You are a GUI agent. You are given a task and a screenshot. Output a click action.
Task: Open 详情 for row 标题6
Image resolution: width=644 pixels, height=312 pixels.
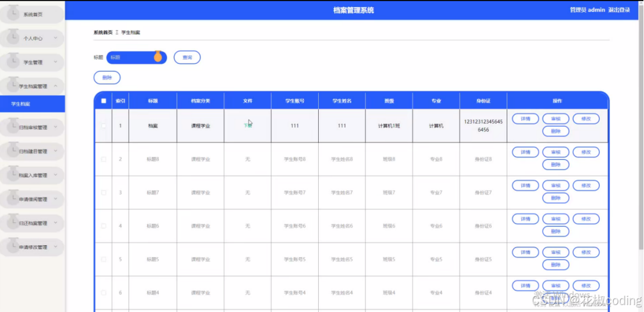coord(525,219)
